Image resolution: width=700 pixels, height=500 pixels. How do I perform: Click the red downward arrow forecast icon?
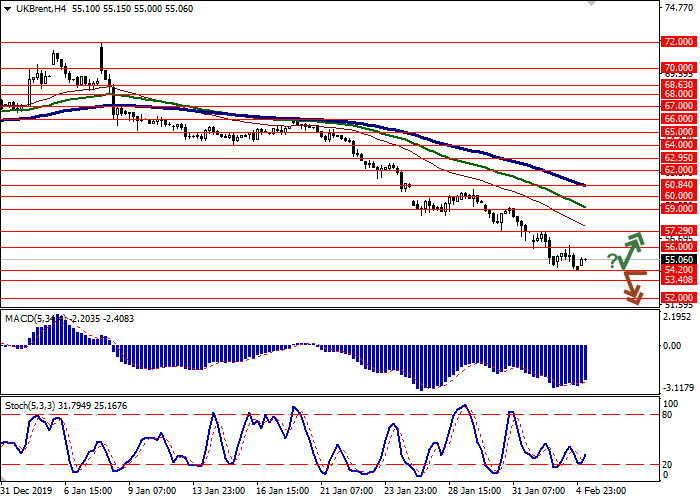point(631,288)
